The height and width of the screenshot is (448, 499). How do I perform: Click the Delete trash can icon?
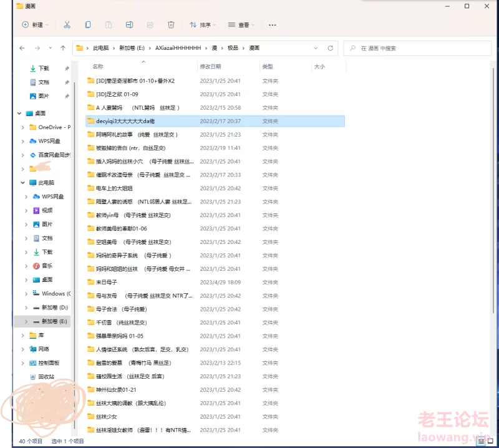pos(171,25)
